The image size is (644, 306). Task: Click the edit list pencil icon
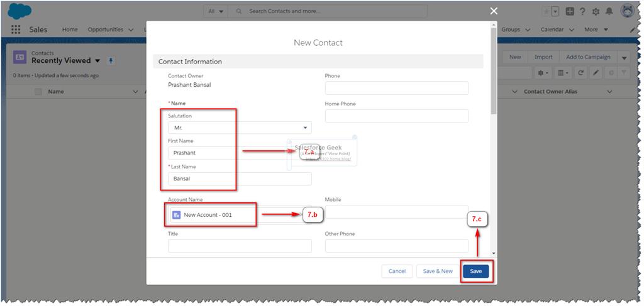[596, 73]
